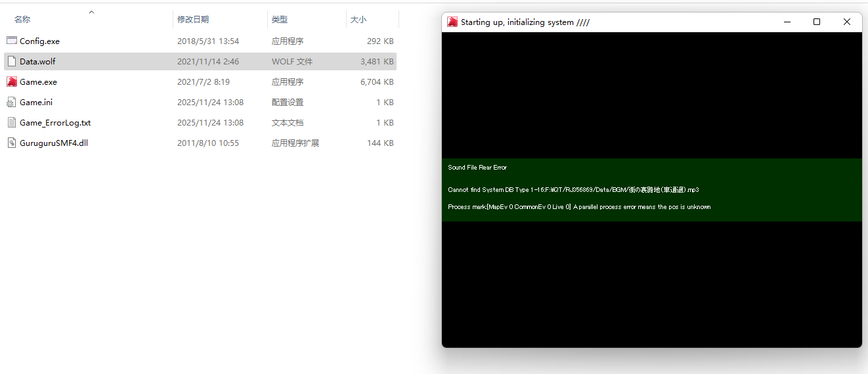The height and width of the screenshot is (374, 868).
Task: Click the 144 KB size cell
Action: pos(380,143)
